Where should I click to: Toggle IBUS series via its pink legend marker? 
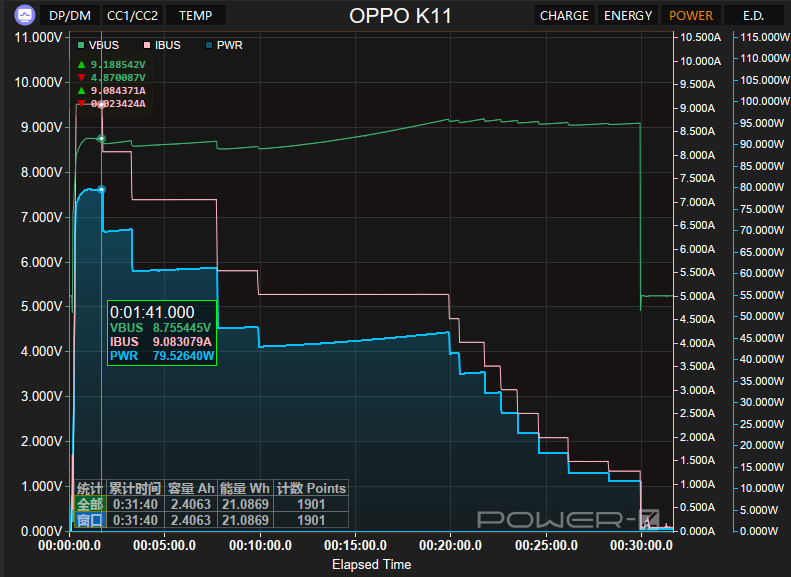148,45
